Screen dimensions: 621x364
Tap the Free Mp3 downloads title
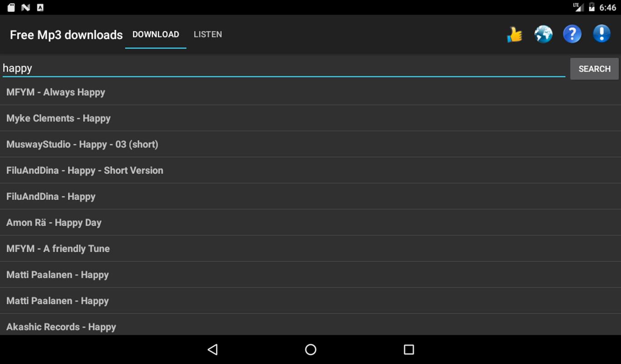[x=66, y=35]
